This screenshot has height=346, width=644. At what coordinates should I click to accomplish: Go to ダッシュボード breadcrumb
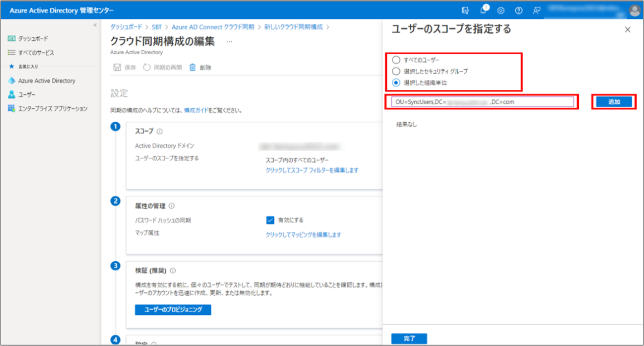125,27
